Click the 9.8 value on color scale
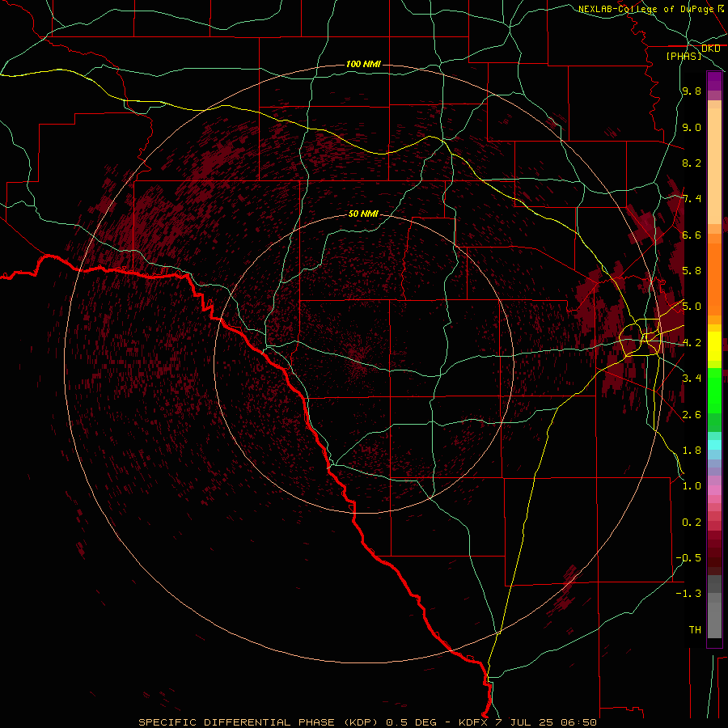Viewport: 728px width, 728px height. coord(692,91)
